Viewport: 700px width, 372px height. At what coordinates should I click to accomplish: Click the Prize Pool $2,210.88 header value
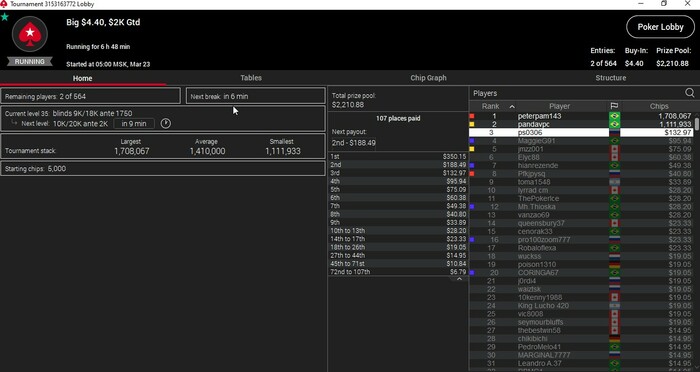tap(672, 63)
